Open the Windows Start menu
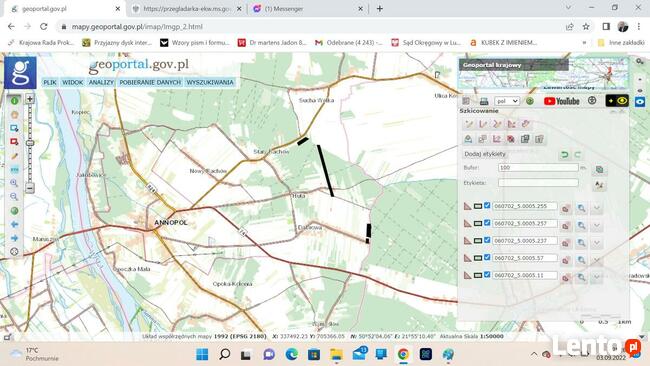650x366 pixels. coord(202,354)
